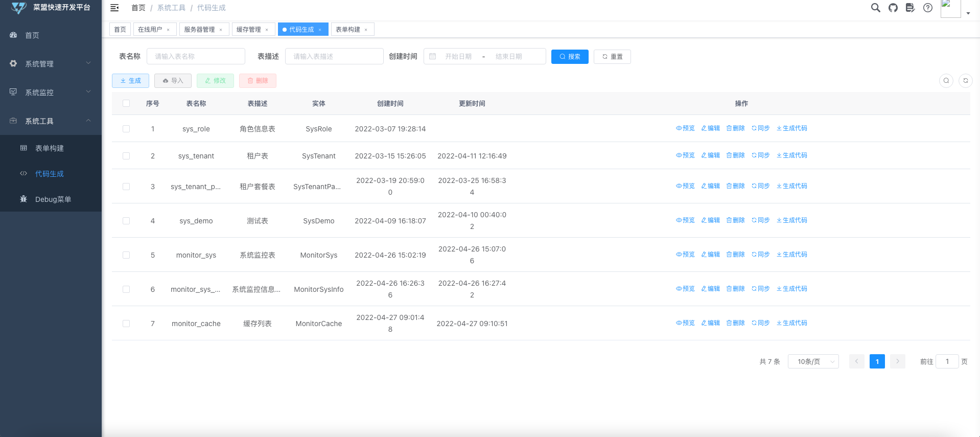Toggle the search panel with the round magnifier icon
The width and height of the screenshot is (980, 437).
tap(946, 81)
